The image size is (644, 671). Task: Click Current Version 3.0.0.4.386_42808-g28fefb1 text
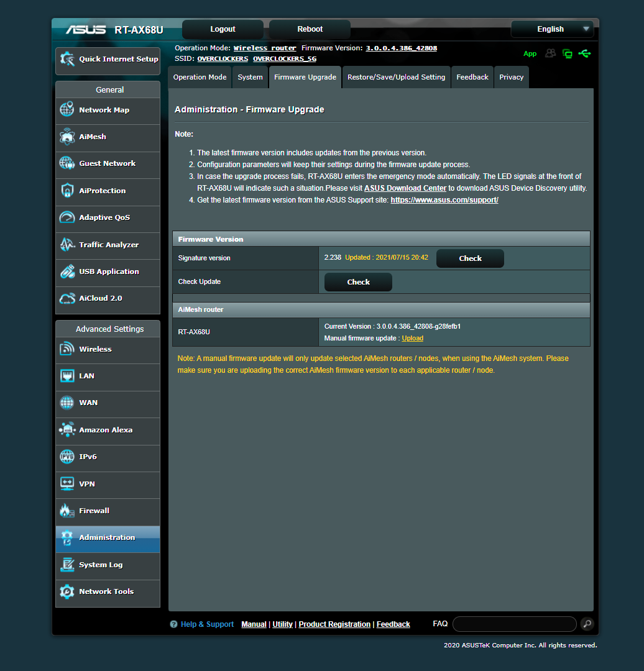(392, 326)
